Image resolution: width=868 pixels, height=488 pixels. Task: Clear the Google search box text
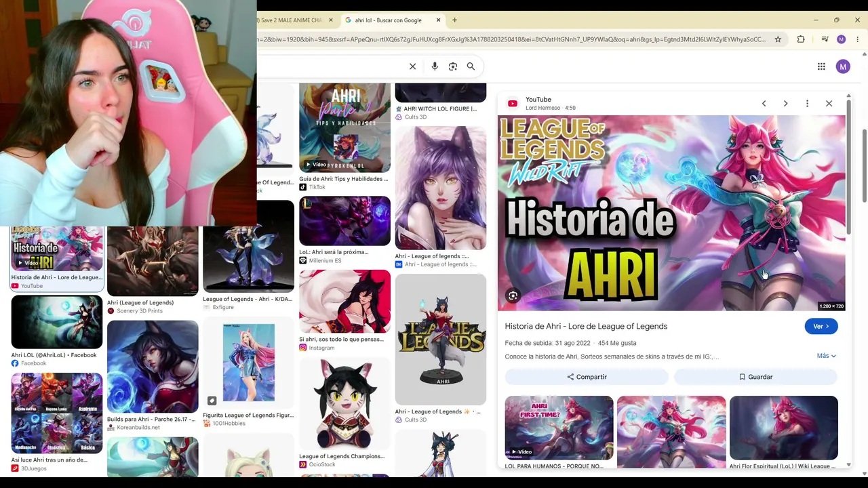[412, 66]
